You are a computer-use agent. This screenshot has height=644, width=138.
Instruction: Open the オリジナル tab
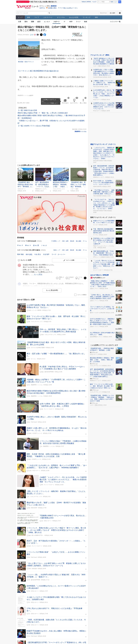pyautogui.click(x=61, y=17)
